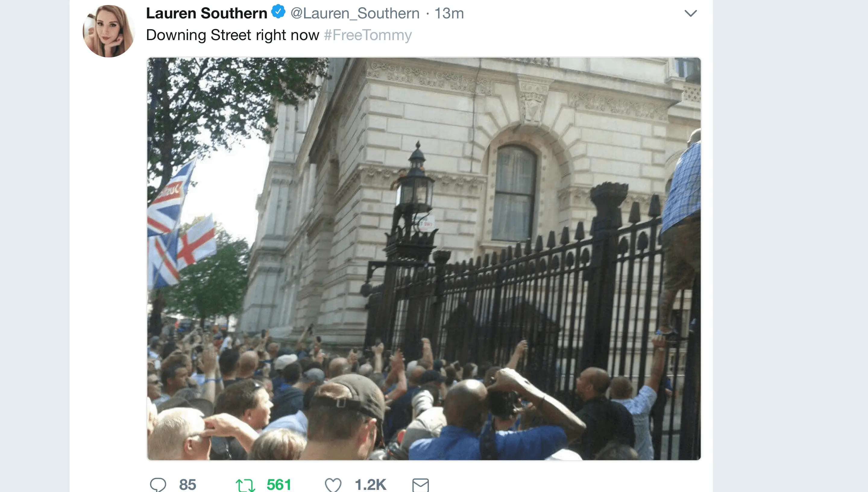The image size is (868, 492).
Task: Click the 85 replies count
Action: 187,485
